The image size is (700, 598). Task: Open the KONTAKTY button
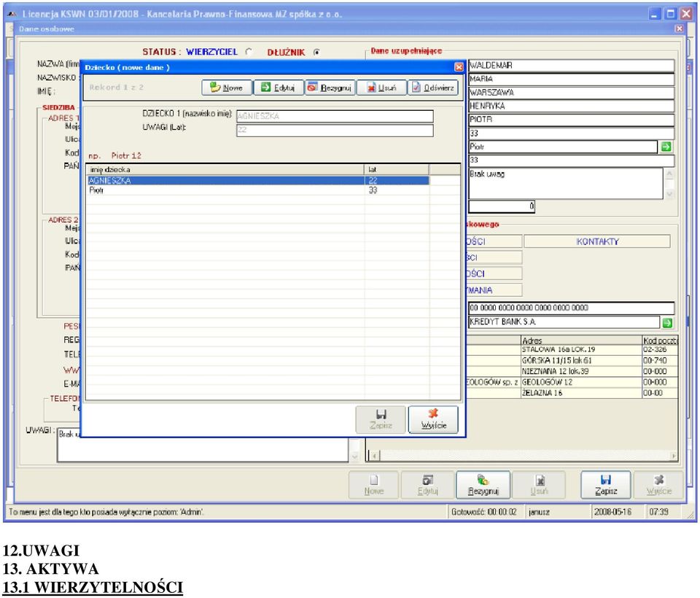[x=597, y=241]
